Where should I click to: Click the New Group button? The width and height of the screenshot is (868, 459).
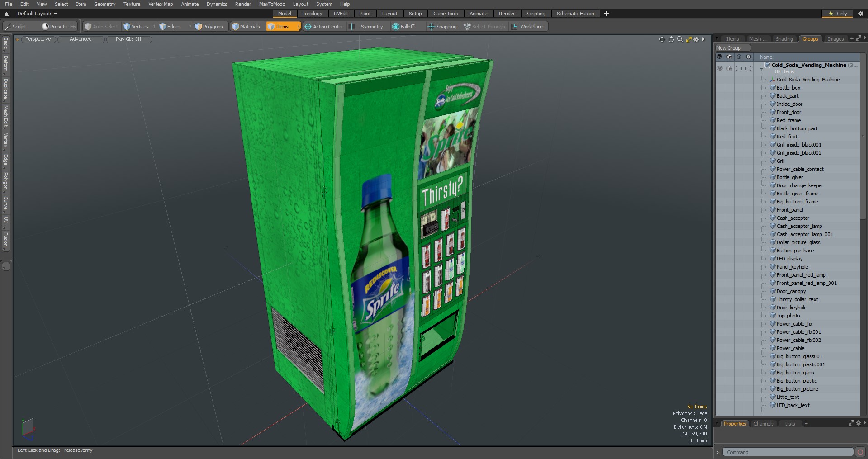pos(732,48)
